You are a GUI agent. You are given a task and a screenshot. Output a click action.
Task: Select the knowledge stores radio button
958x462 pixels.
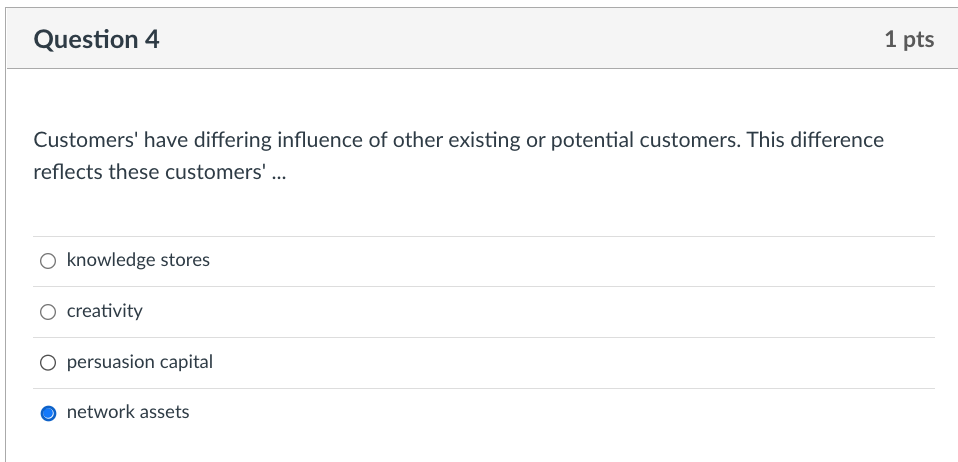pyautogui.click(x=48, y=261)
